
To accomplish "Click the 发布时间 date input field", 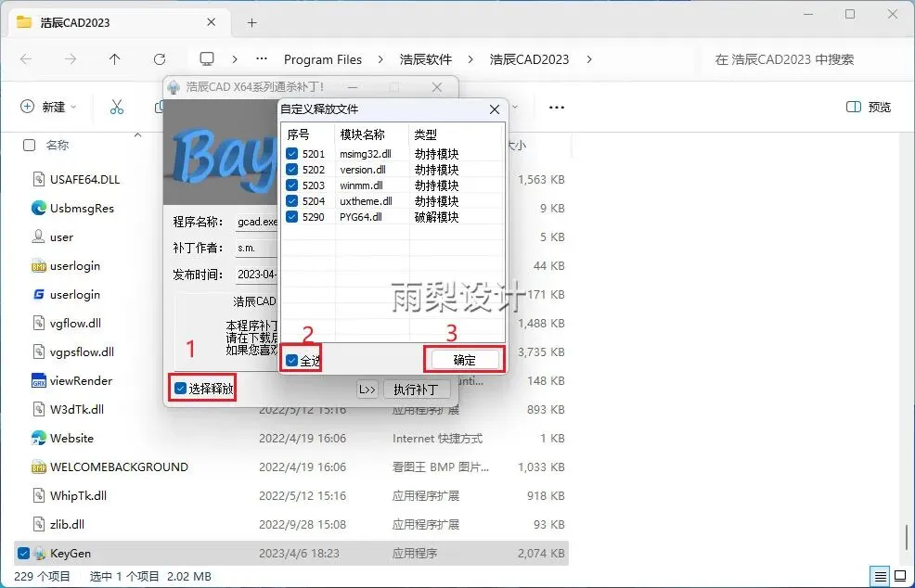I will (256, 275).
